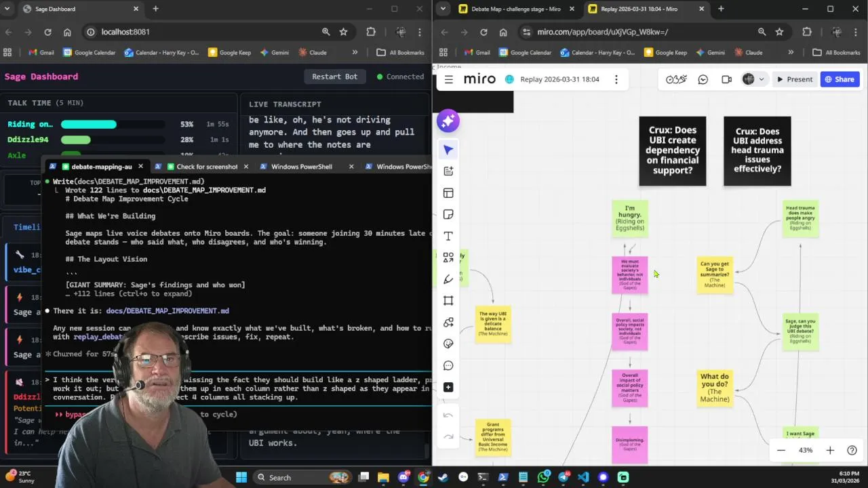Open Miro activities timer icon cluster
868x488 pixels.
pyautogui.click(x=676, y=79)
